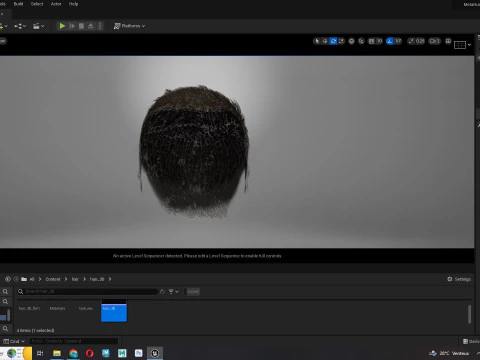Image resolution: width=480 pixels, height=360 pixels.
Task: Change grid snap value of 10
Action: [x=379, y=41]
